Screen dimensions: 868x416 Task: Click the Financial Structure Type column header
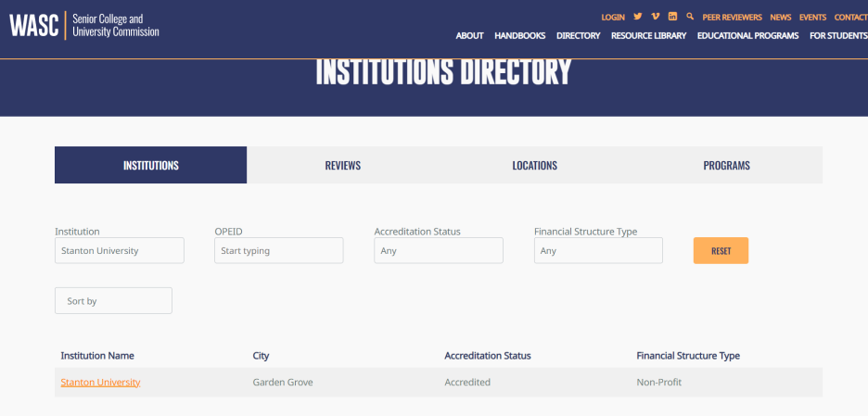coord(688,356)
